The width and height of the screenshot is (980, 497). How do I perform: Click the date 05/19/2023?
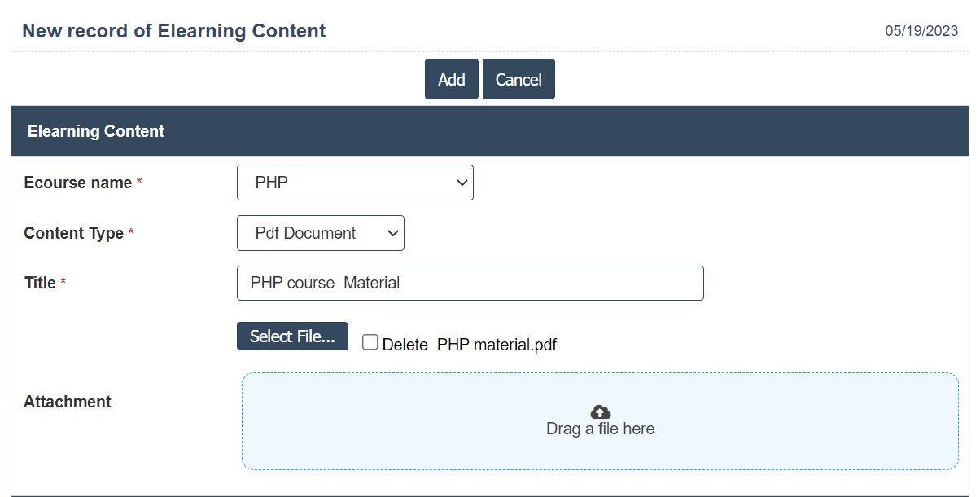(923, 31)
